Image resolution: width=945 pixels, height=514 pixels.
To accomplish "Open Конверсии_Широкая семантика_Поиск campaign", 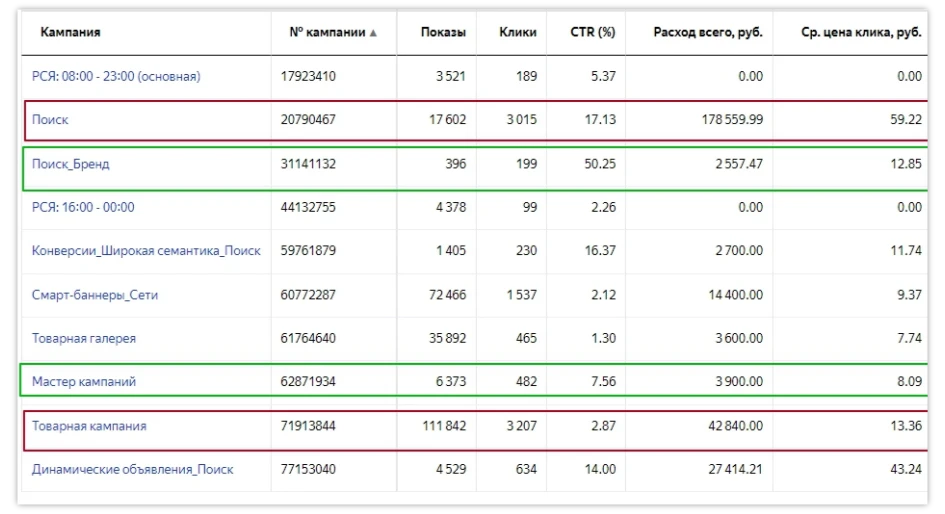I will [146, 251].
